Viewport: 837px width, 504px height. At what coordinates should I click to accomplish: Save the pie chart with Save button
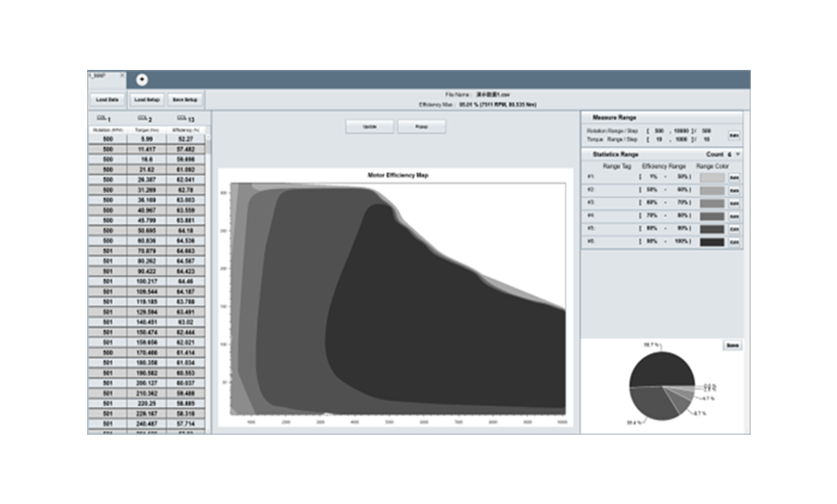tap(732, 345)
